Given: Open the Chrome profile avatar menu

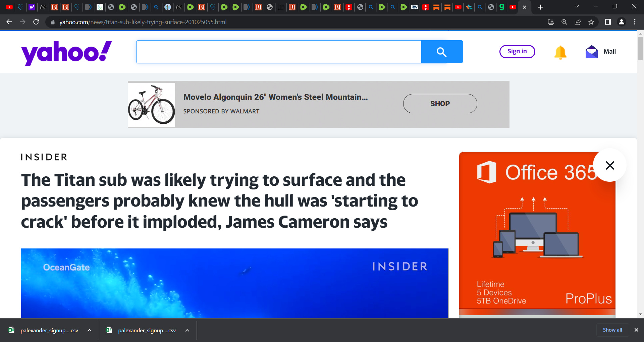Looking at the screenshot, I should point(621,22).
